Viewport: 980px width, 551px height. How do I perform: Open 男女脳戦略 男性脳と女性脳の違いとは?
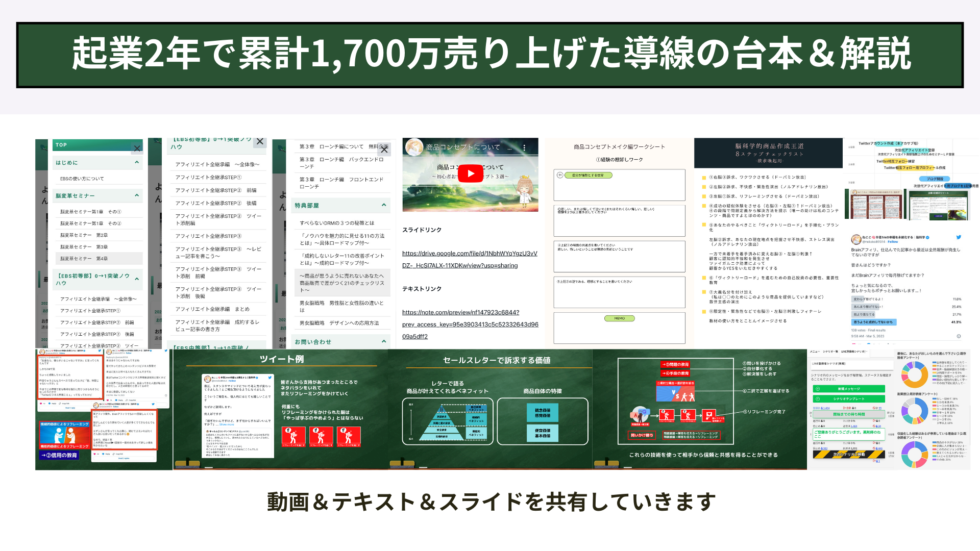coord(341,306)
